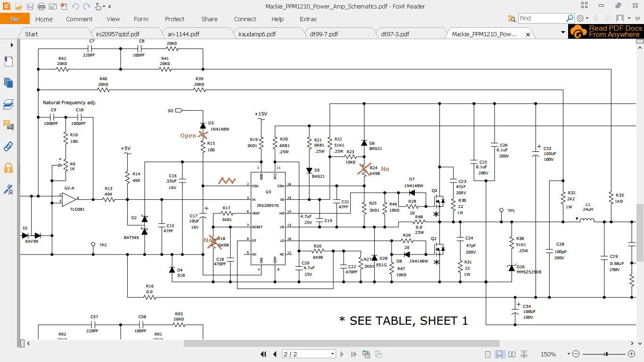Switch to the Home ribbon tab
Image resolution: width=644 pixels, height=362 pixels.
coord(44,19)
